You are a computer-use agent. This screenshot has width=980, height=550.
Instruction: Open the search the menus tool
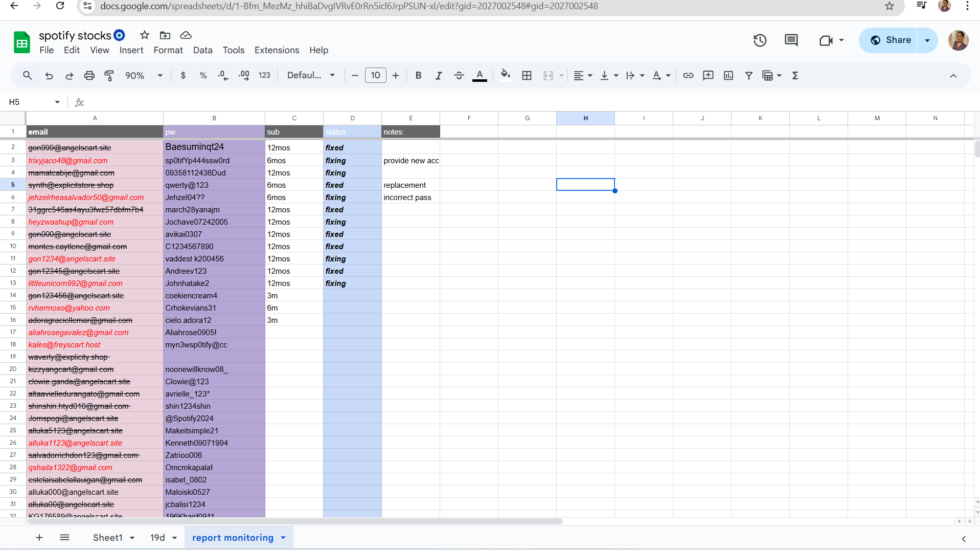click(28, 76)
